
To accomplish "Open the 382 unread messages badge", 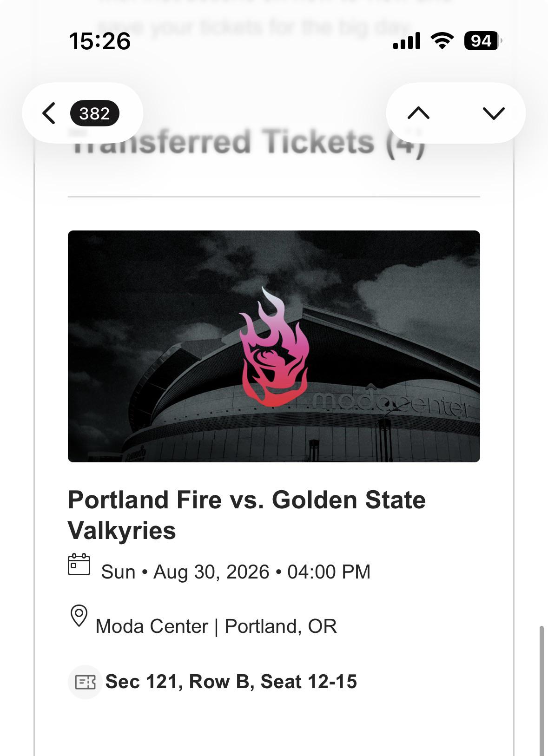I will [x=94, y=113].
